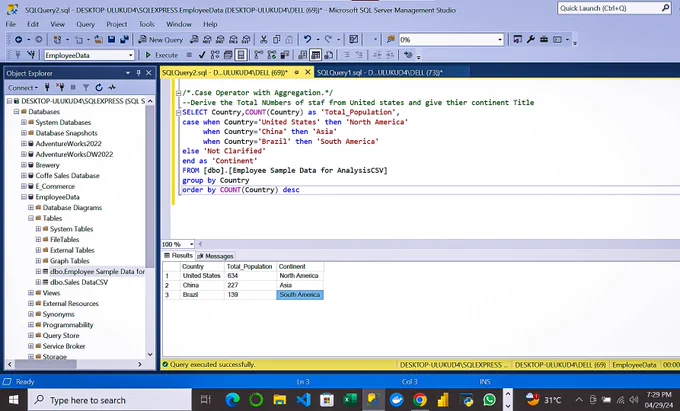Open the Tools menu
Screen dimensions: 680x411
point(147,24)
